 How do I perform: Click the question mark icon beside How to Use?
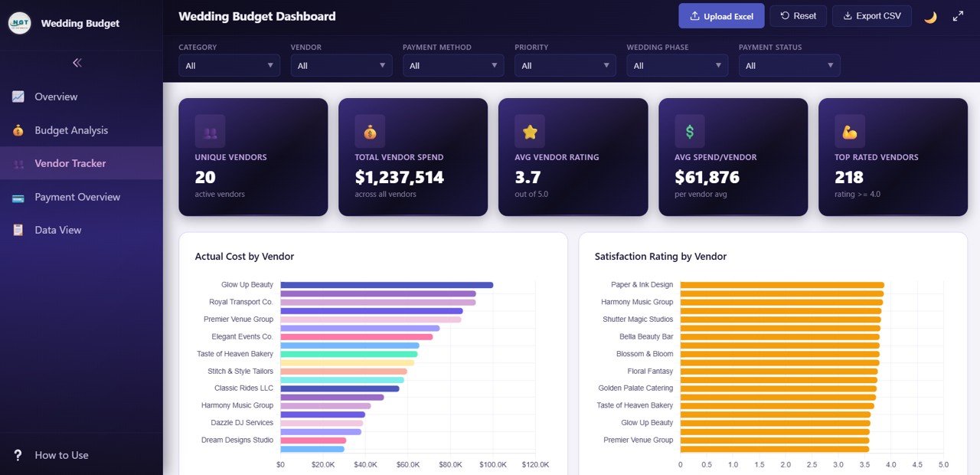18,455
